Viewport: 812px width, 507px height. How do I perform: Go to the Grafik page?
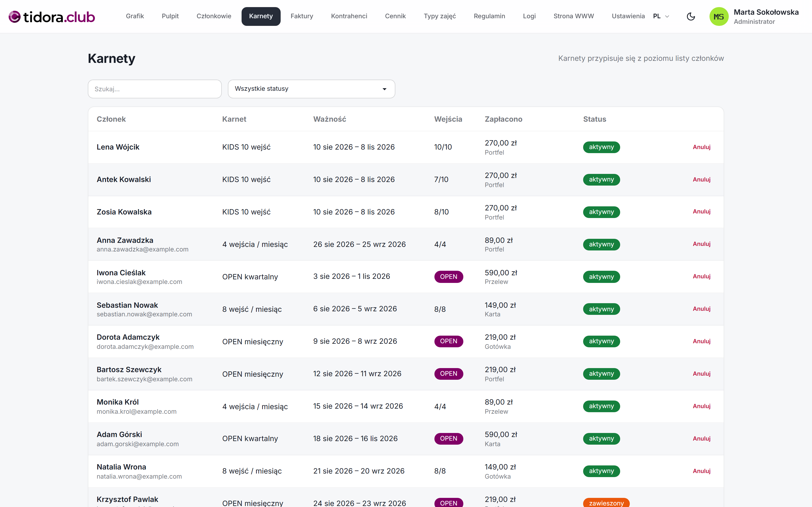[x=134, y=16]
